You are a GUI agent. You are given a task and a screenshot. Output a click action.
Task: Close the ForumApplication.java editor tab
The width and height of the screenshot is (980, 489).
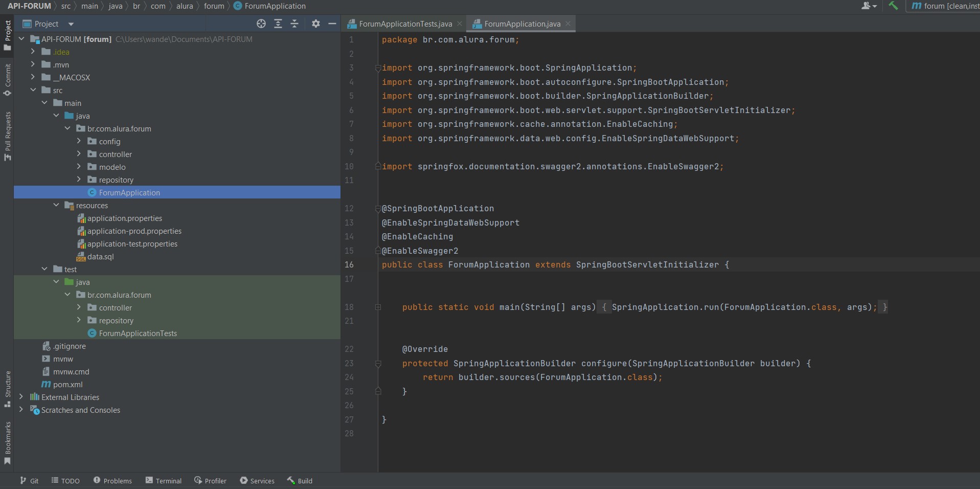tap(568, 24)
